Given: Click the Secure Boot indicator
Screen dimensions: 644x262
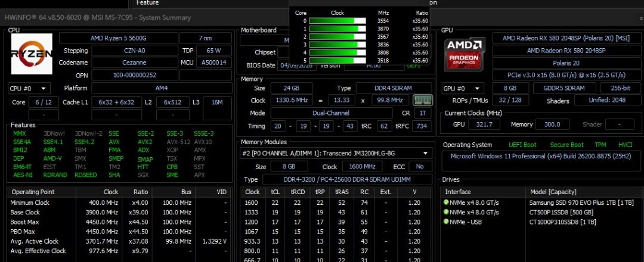Looking at the screenshot, I should [567, 145].
